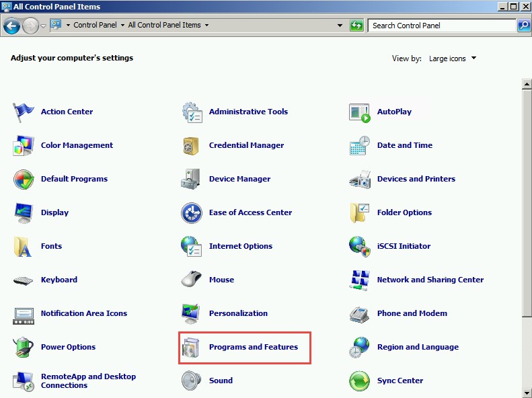
Task: Click the Device Manager icon
Action: (192, 179)
